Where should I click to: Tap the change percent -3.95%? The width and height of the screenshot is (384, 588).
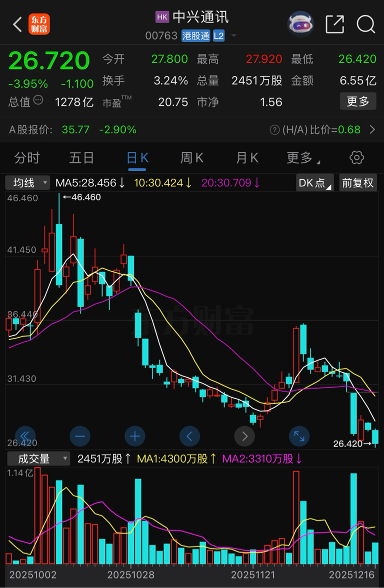28,83
